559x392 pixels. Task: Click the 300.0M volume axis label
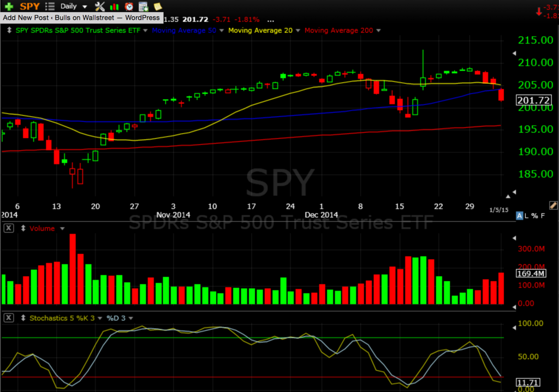point(531,248)
